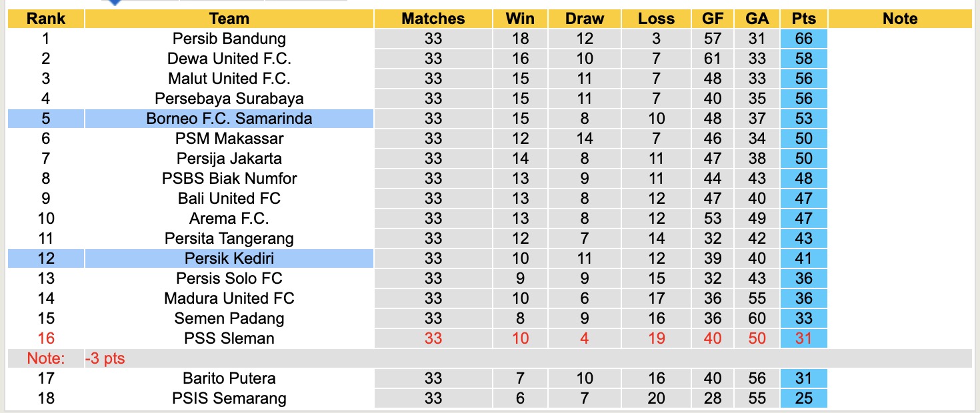Select the Matches column header
This screenshot has width=980, height=413.
point(433,19)
